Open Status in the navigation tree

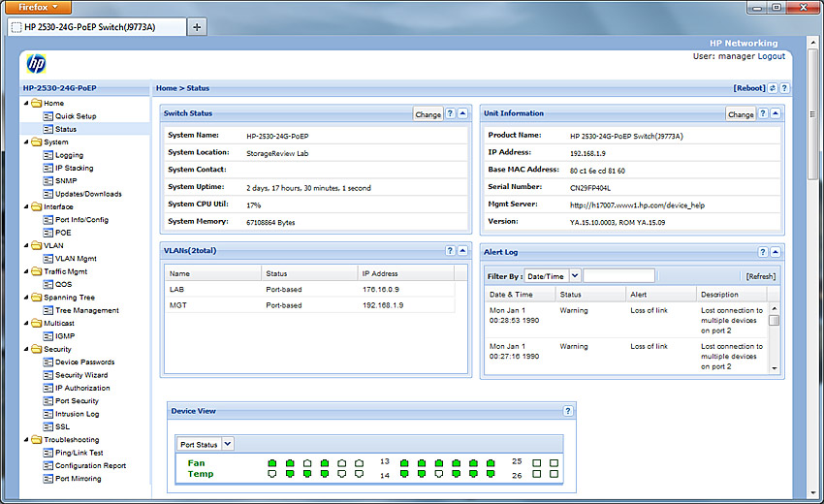pos(66,129)
